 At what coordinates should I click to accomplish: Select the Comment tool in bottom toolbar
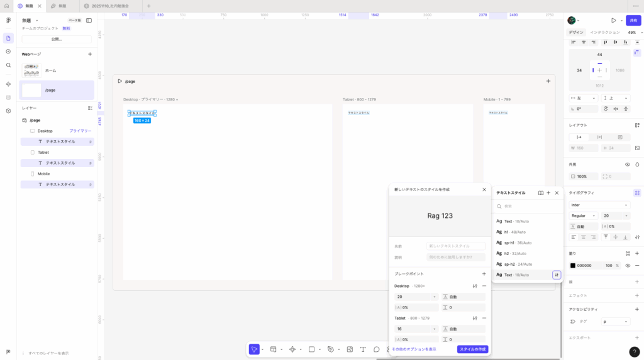377,349
